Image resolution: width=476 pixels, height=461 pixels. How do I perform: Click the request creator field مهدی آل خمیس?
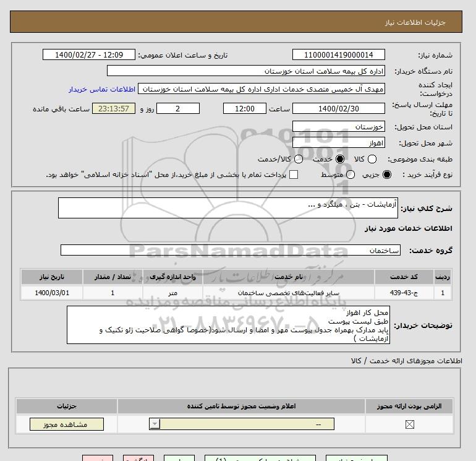(x=261, y=89)
